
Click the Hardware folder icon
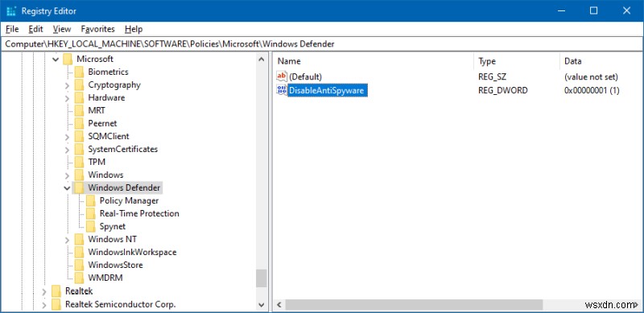pos(79,97)
